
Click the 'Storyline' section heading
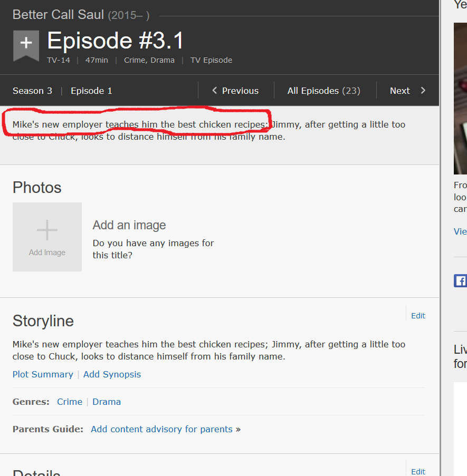pyautogui.click(x=43, y=321)
